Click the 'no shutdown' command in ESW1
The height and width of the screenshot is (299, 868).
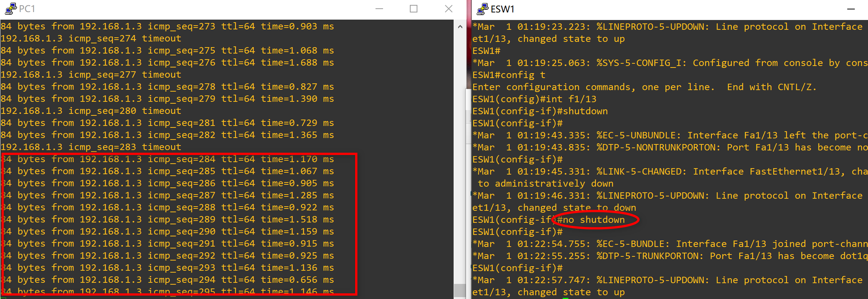click(594, 220)
